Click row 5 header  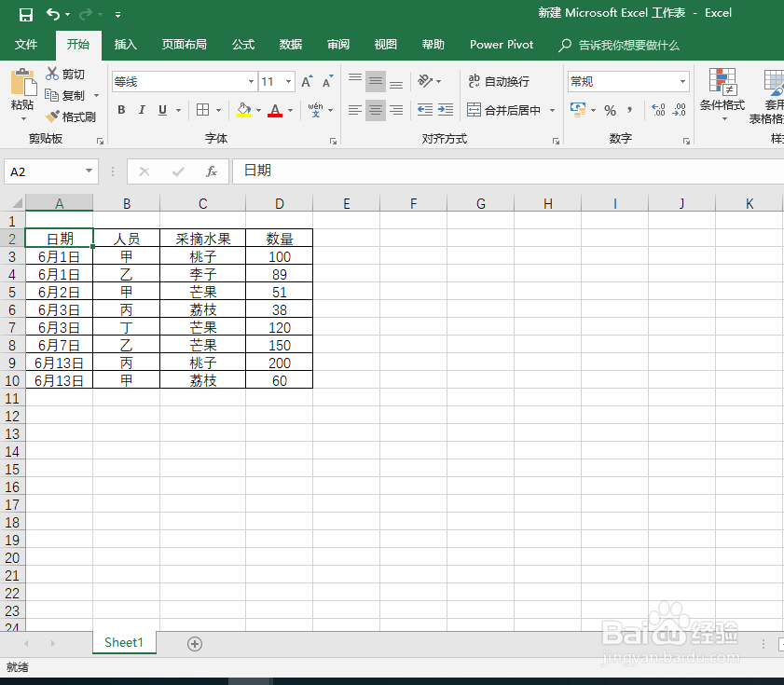tap(12, 292)
